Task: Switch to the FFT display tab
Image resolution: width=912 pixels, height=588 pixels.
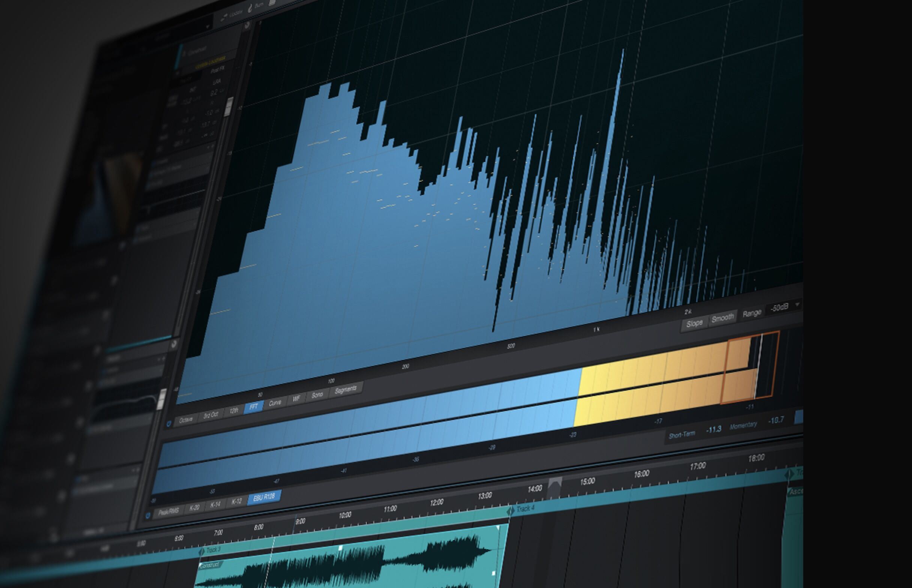Action: coord(253,408)
